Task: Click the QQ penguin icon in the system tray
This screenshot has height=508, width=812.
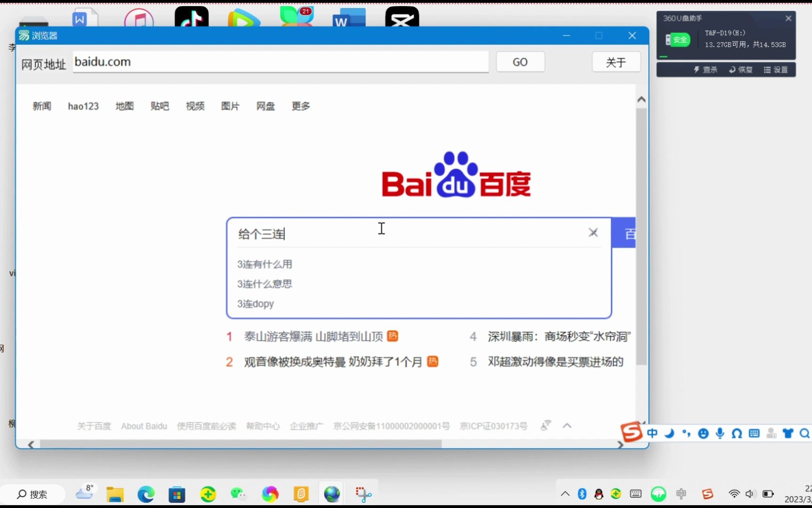Action: (x=599, y=494)
